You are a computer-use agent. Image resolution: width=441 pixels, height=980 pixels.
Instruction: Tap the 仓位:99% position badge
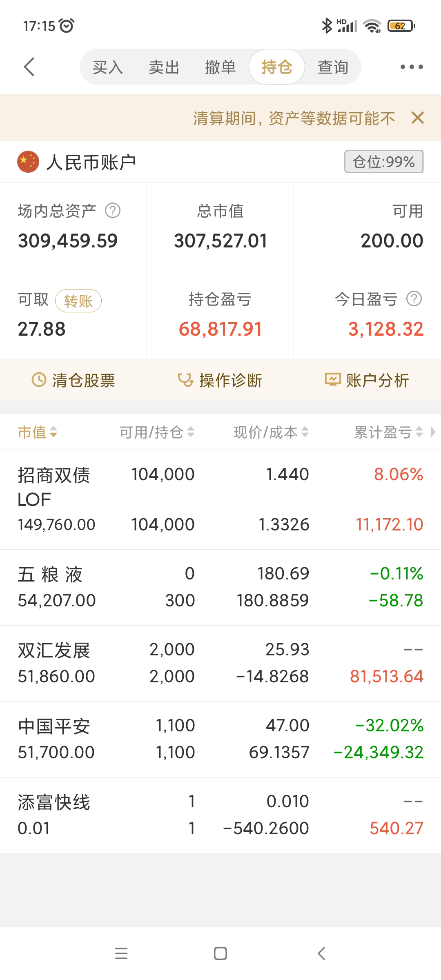coord(383,162)
